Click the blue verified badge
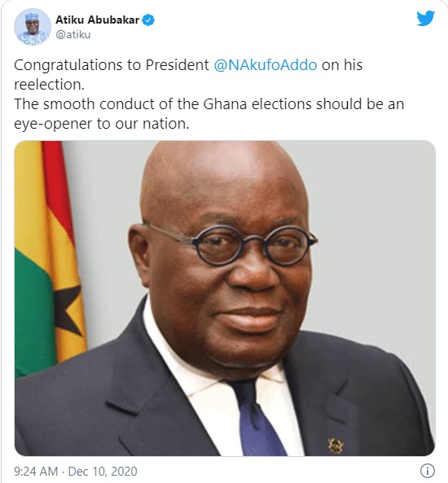 pyautogui.click(x=148, y=20)
